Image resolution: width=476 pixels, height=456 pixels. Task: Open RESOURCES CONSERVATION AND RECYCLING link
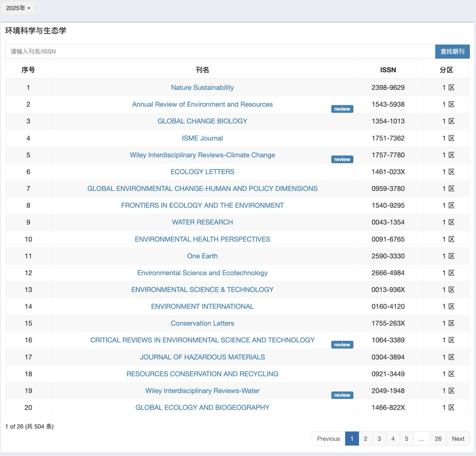tap(202, 374)
